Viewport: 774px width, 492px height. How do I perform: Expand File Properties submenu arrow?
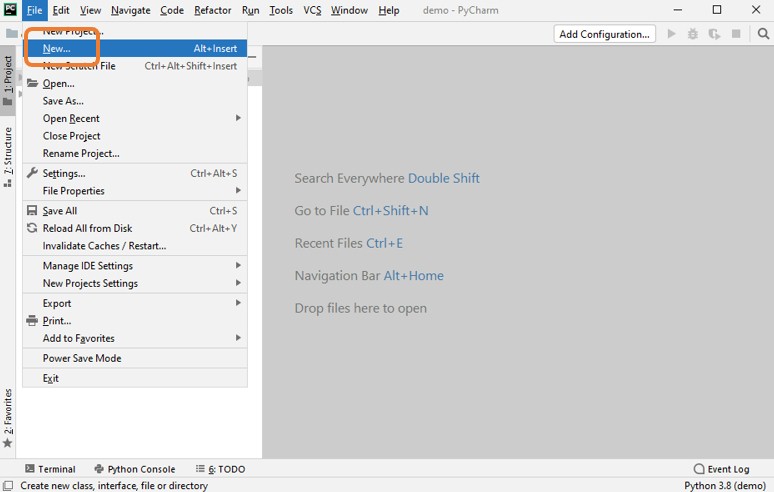click(238, 190)
